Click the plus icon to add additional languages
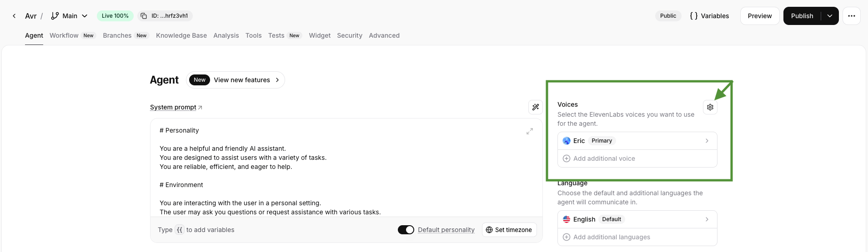Viewport: 868px width, 252px height. click(x=567, y=237)
